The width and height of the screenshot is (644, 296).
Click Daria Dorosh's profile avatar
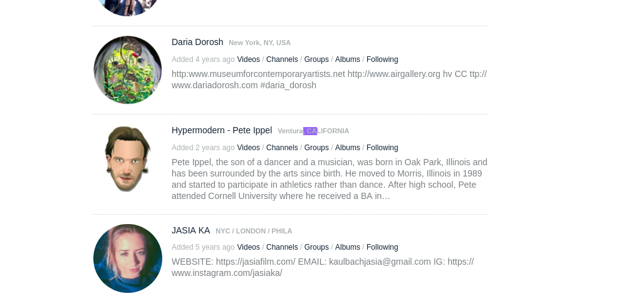coord(128,70)
